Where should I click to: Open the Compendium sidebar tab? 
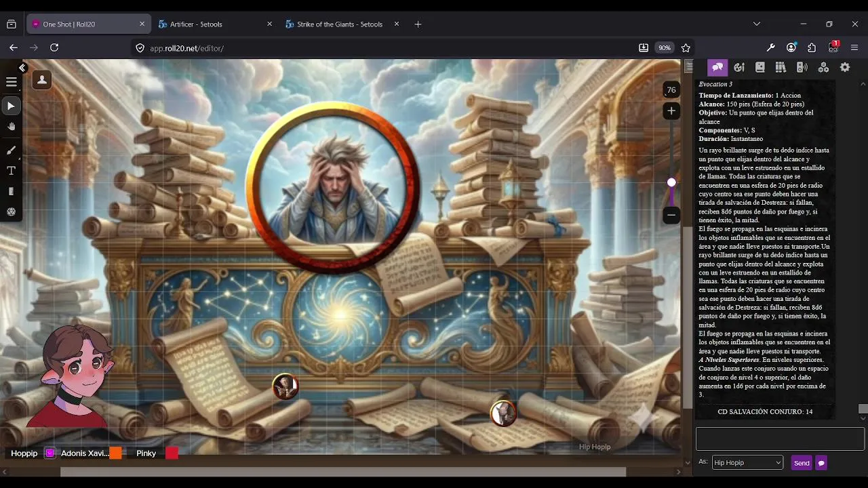coord(781,67)
